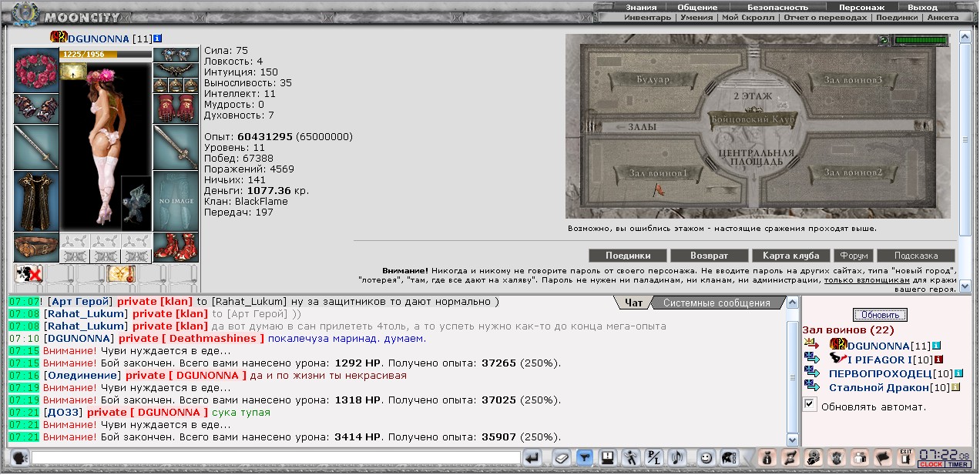Send private message to ПЕРВОПРОХОДЕЦ
Viewport: 980px width, 475px height.
(812, 373)
